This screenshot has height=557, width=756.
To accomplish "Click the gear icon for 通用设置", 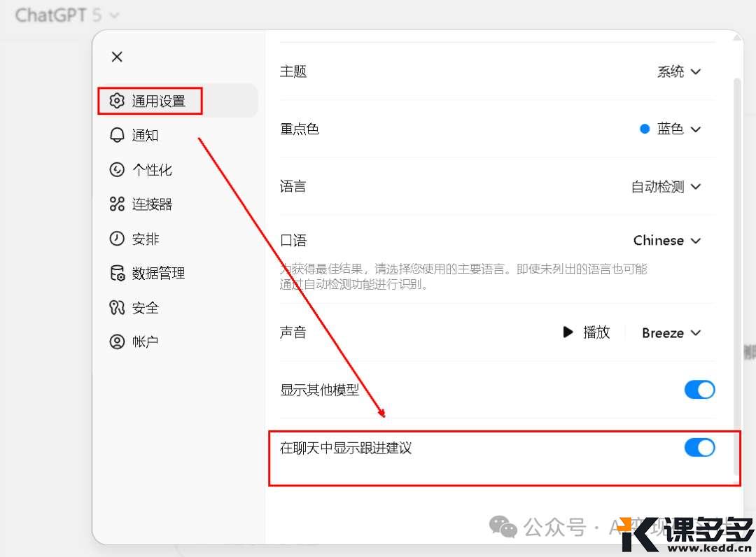I will pos(117,101).
